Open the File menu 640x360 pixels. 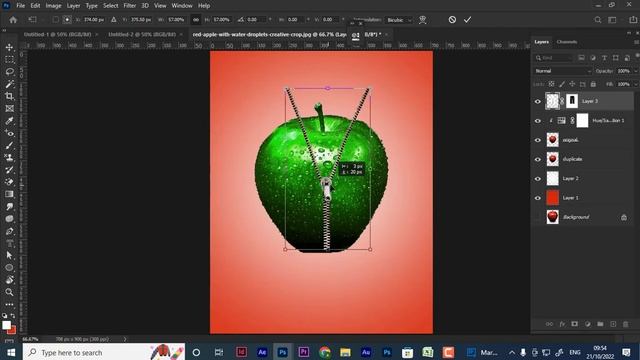tap(20, 6)
